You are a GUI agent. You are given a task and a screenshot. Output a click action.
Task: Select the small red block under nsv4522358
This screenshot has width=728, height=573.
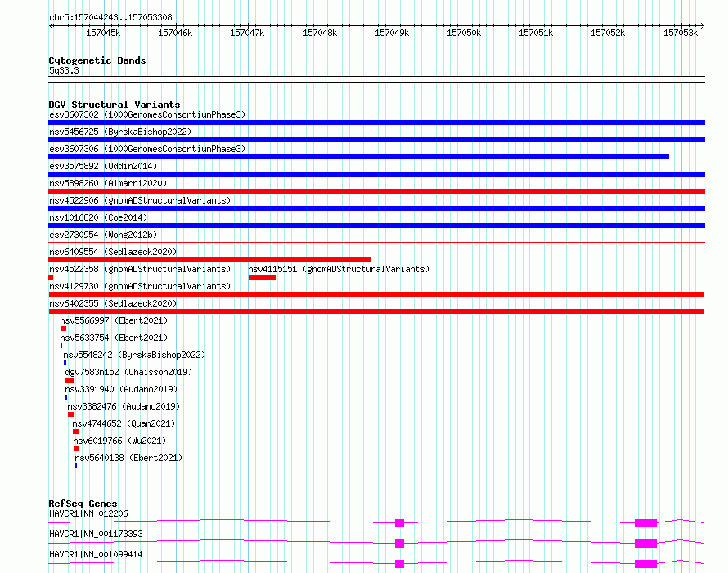[51, 277]
